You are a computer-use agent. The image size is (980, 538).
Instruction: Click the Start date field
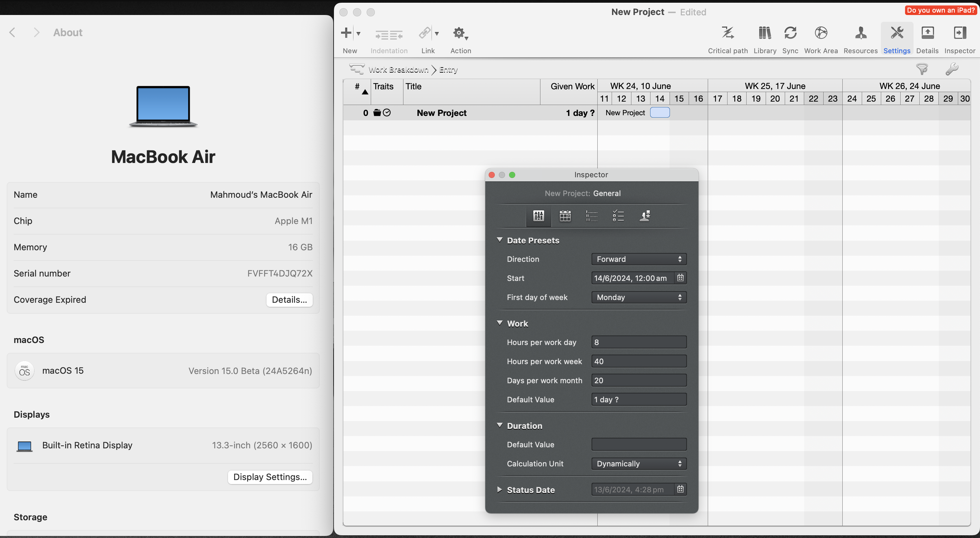(x=632, y=278)
